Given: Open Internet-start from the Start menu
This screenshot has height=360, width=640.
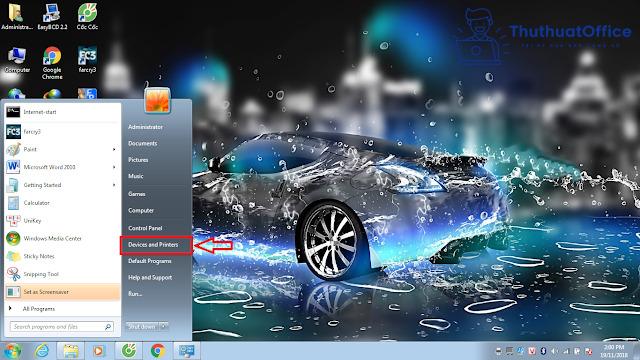Looking at the screenshot, I should point(62,112).
